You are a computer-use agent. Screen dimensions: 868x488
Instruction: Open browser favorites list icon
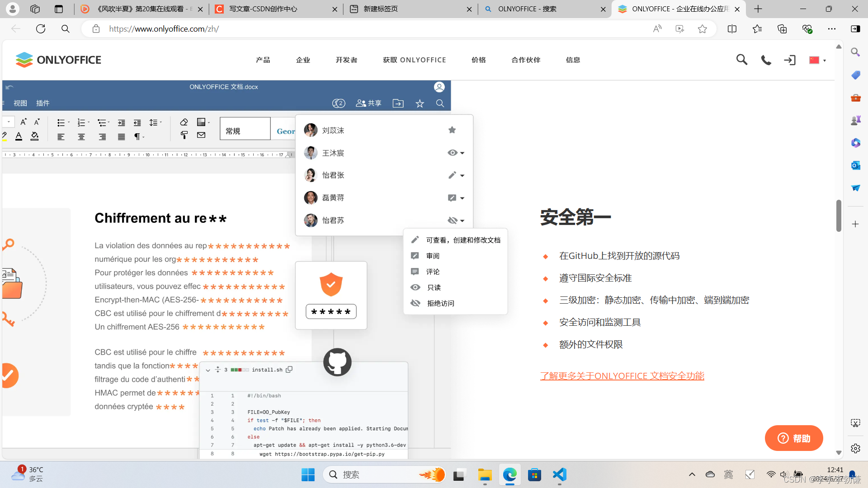pos(757,29)
